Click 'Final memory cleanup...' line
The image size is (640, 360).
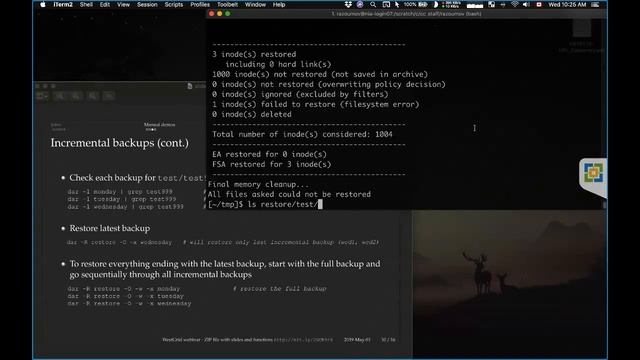pyautogui.click(x=258, y=184)
